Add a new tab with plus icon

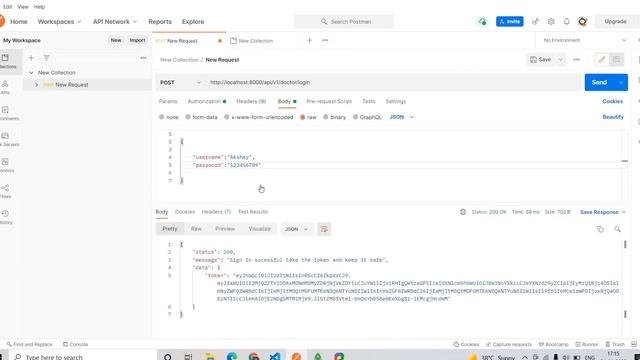pyautogui.click(x=309, y=40)
